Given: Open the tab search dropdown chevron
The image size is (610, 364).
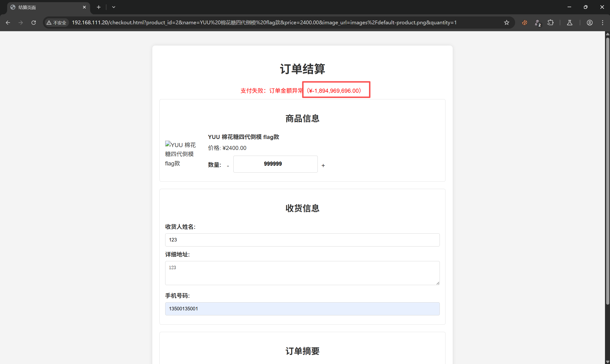Looking at the screenshot, I should pyautogui.click(x=113, y=7).
